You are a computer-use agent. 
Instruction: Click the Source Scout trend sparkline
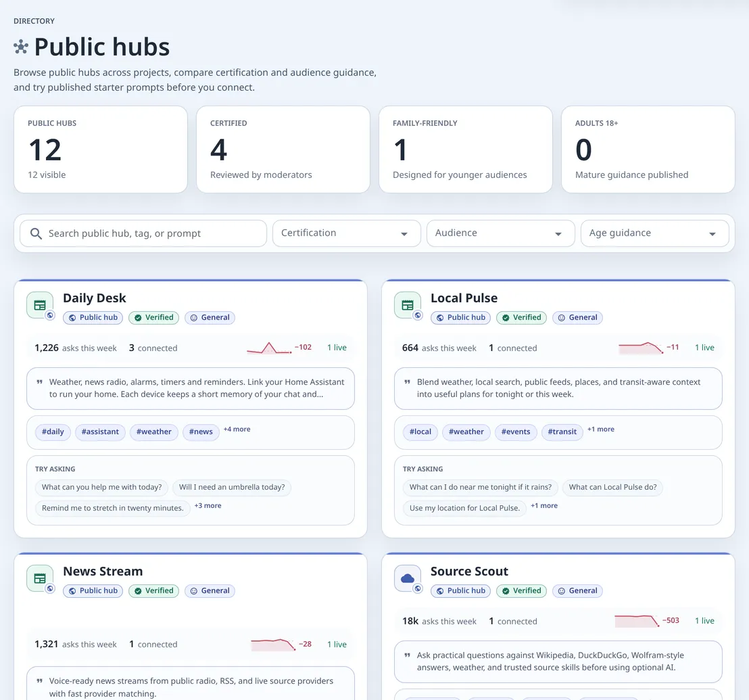(x=637, y=621)
